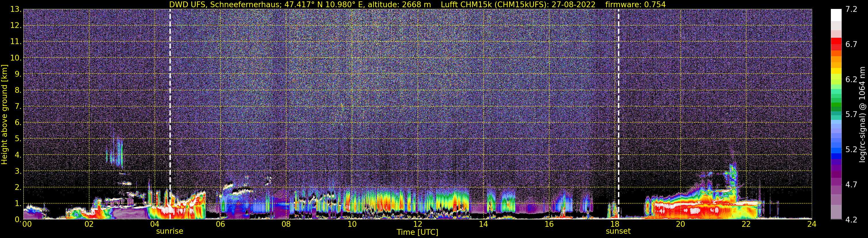
Task: Click the time axis tick '18'
Action: (x=614, y=224)
